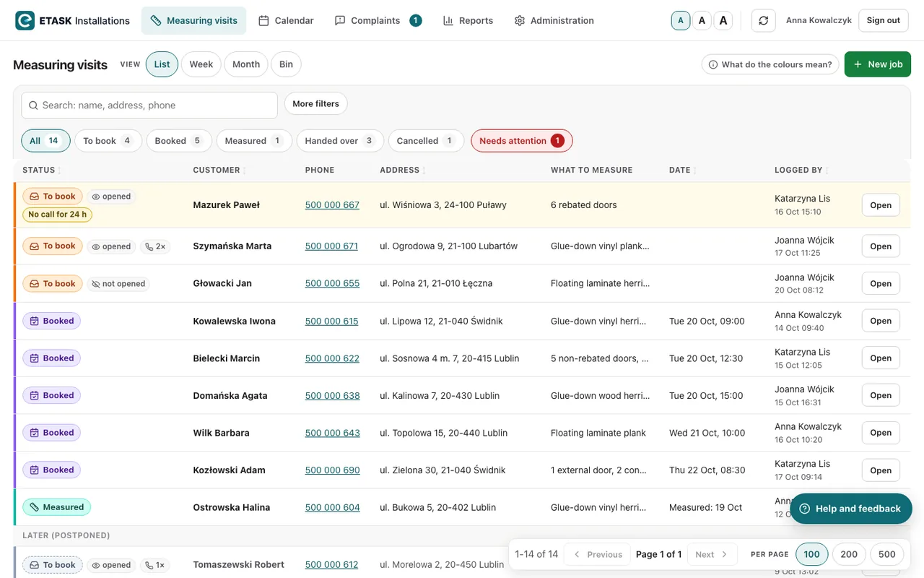924x578 pixels.
Task: Click the 1× call count badge for Tomaszewski Robert
Action: point(154,565)
